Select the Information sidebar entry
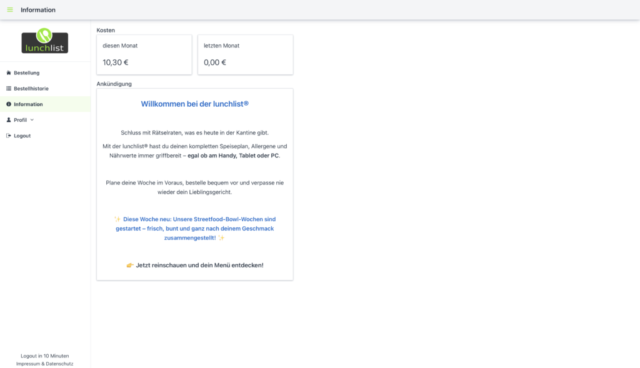Image resolution: width=640 pixels, height=368 pixels. point(45,104)
